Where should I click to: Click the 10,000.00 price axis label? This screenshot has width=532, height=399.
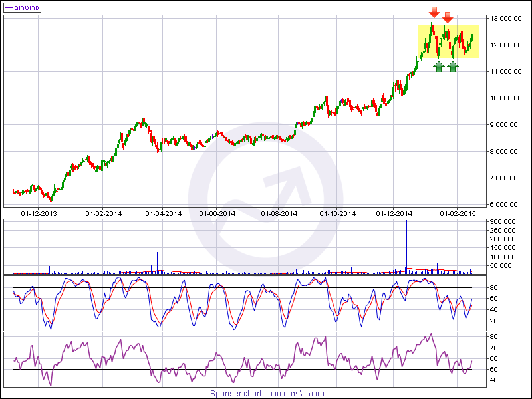pyautogui.click(x=501, y=98)
